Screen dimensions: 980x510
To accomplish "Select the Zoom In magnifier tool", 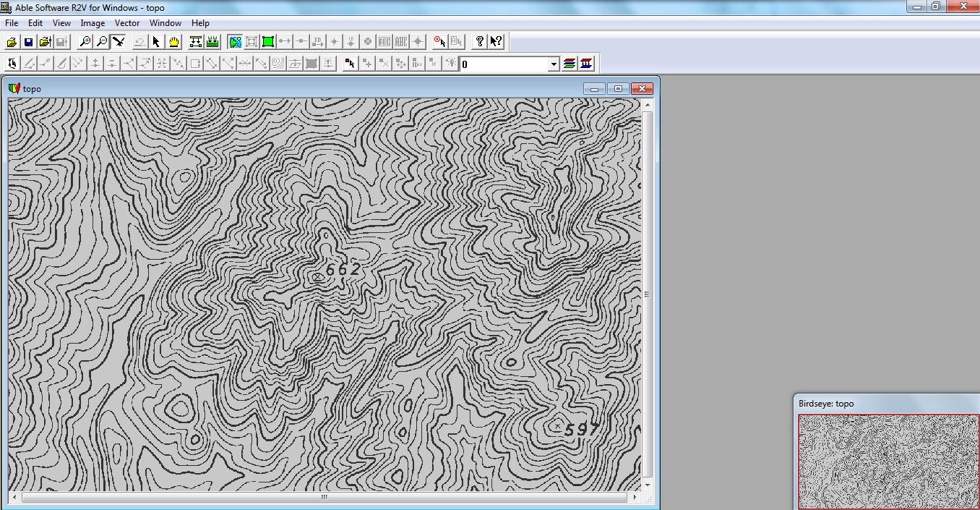I will pos(85,42).
